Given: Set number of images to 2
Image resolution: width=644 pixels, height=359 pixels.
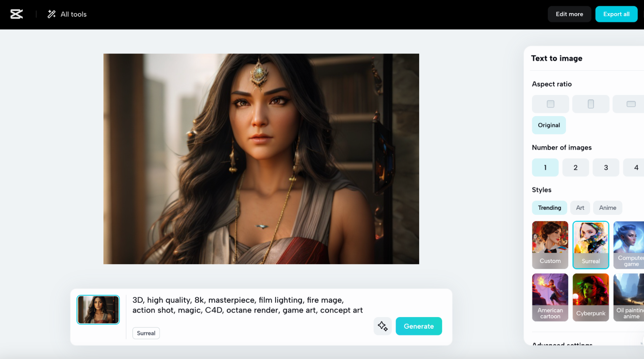Looking at the screenshot, I should pos(575,168).
